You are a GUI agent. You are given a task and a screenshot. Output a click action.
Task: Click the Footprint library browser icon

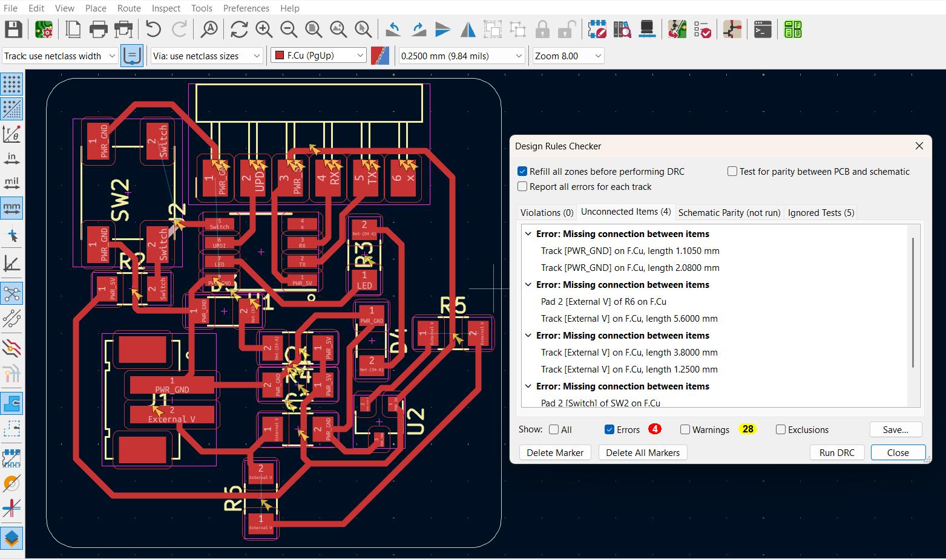[x=622, y=29]
